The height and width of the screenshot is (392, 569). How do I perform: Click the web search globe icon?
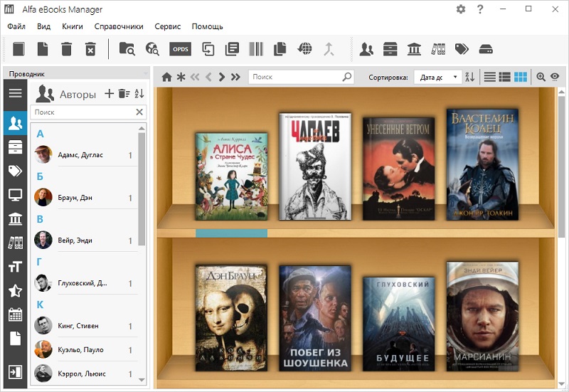152,49
